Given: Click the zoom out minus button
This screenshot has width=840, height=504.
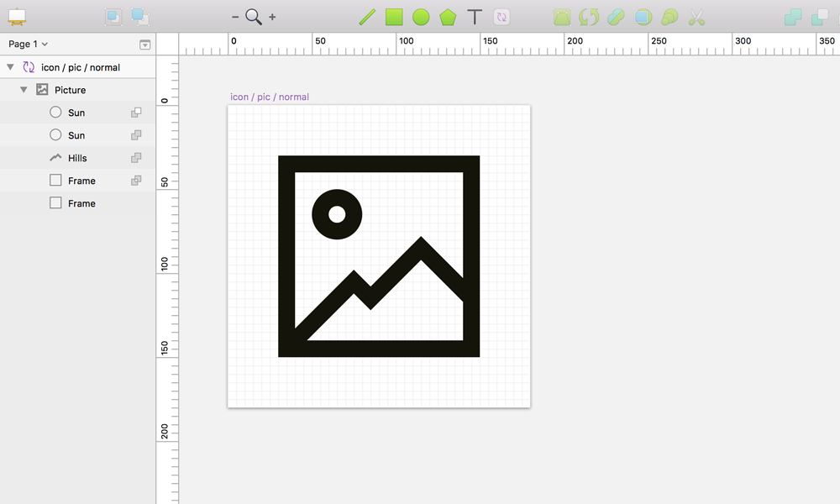Looking at the screenshot, I should 235,17.
